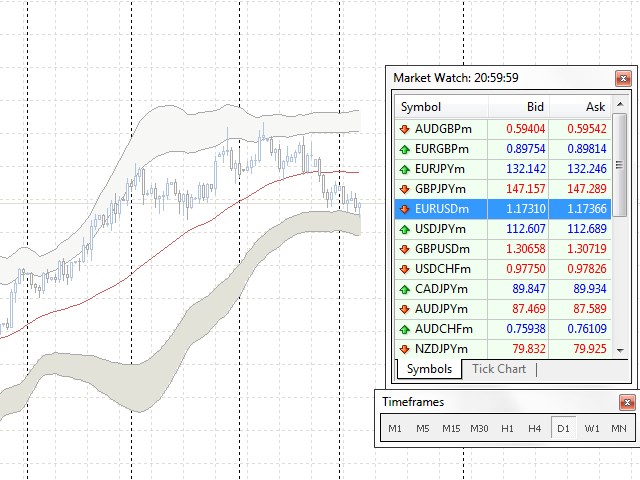The height and width of the screenshot is (480, 640).
Task: Sort by the Symbol column header
Action: click(440, 107)
